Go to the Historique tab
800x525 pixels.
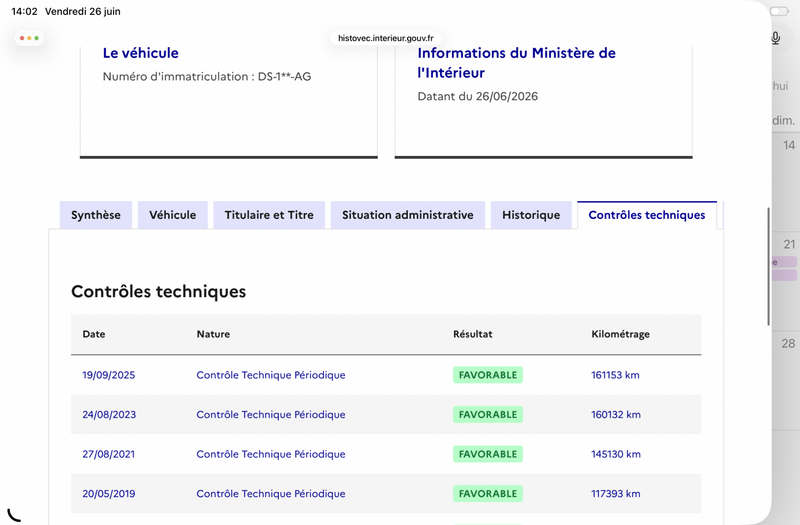pos(531,215)
